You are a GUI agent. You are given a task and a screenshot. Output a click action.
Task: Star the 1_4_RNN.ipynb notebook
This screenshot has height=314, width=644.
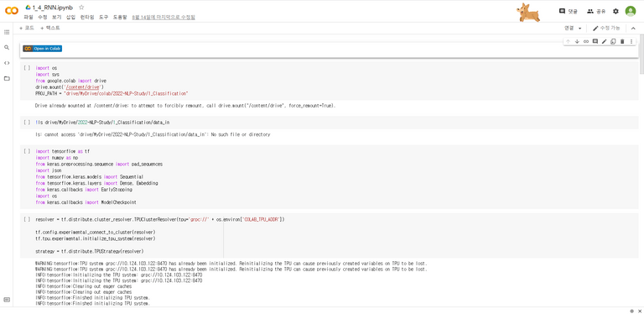[81, 8]
